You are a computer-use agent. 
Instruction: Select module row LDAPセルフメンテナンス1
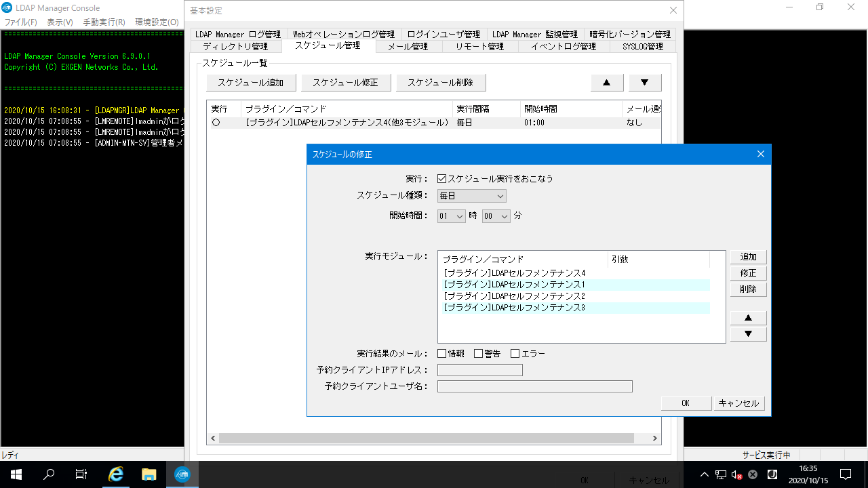pos(574,285)
